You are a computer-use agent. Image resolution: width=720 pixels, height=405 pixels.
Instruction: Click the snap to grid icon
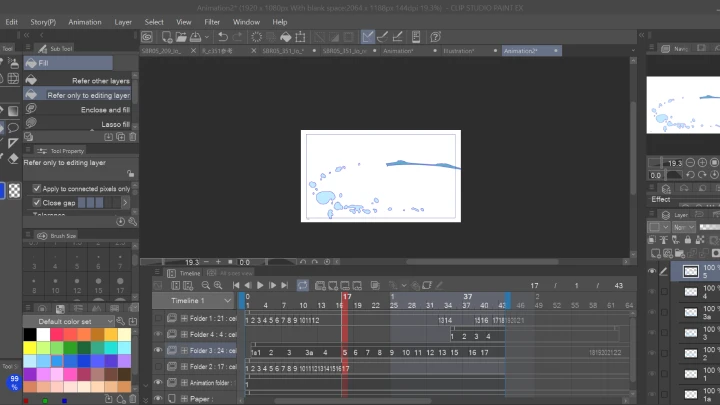click(398, 37)
